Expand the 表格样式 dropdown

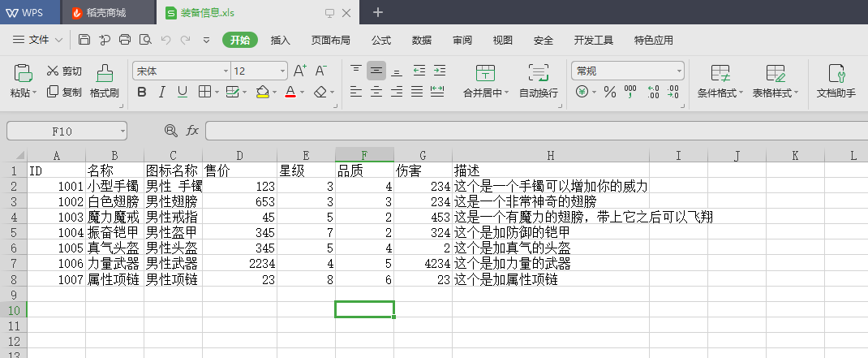[796, 93]
